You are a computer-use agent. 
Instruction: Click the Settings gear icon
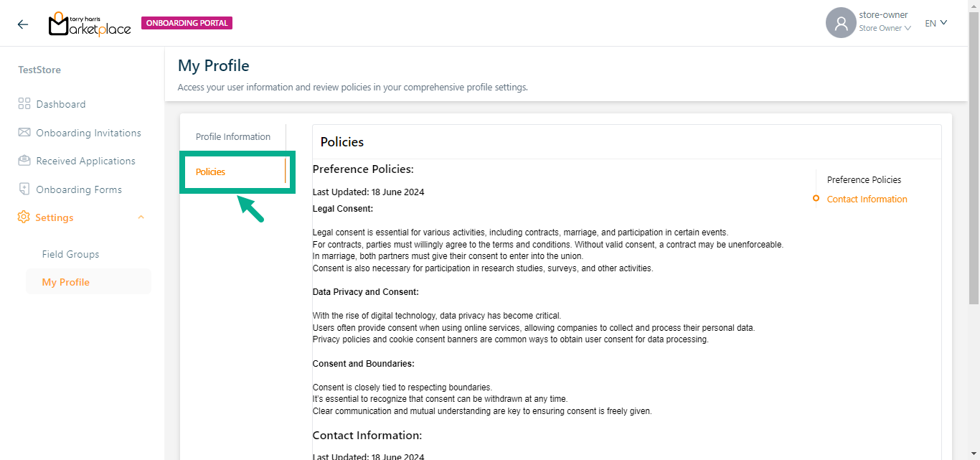[x=24, y=217]
